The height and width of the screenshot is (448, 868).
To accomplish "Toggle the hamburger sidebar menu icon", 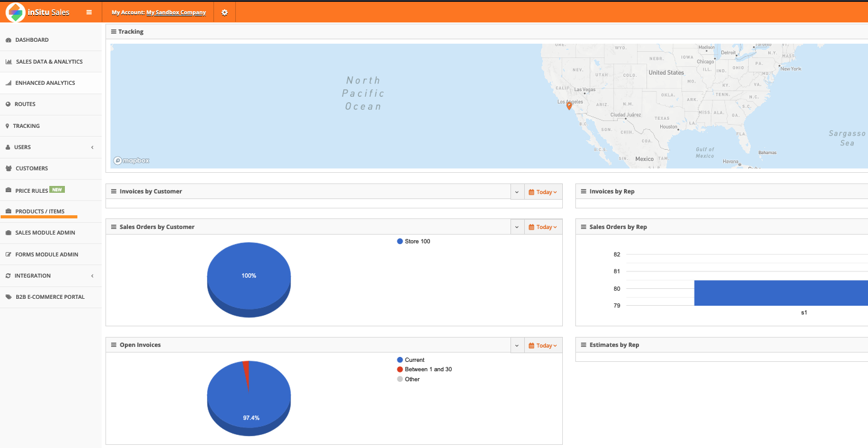I will 89,12.
